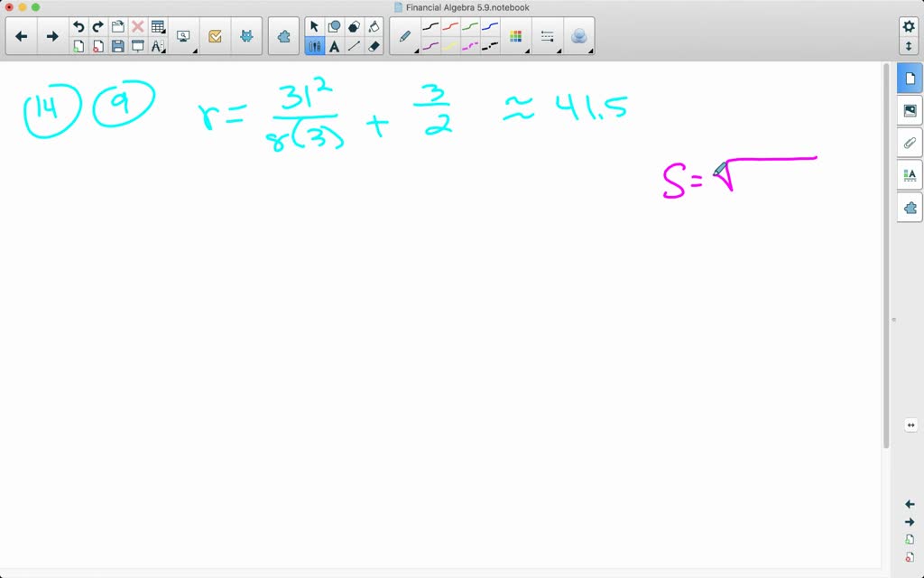Undo the last action

(x=79, y=26)
